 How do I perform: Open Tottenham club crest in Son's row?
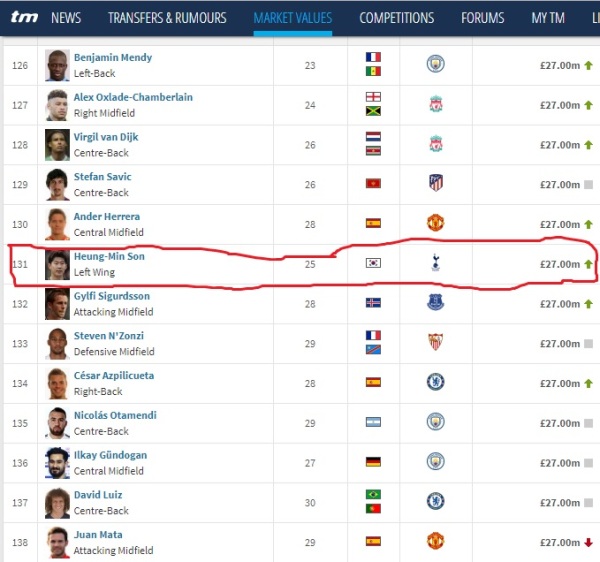[435, 262]
